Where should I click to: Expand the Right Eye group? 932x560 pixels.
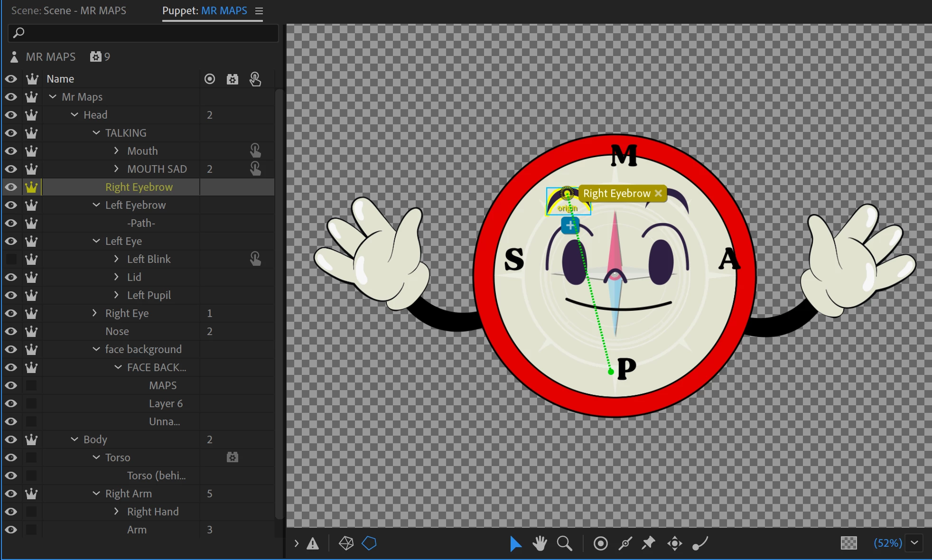coord(95,313)
